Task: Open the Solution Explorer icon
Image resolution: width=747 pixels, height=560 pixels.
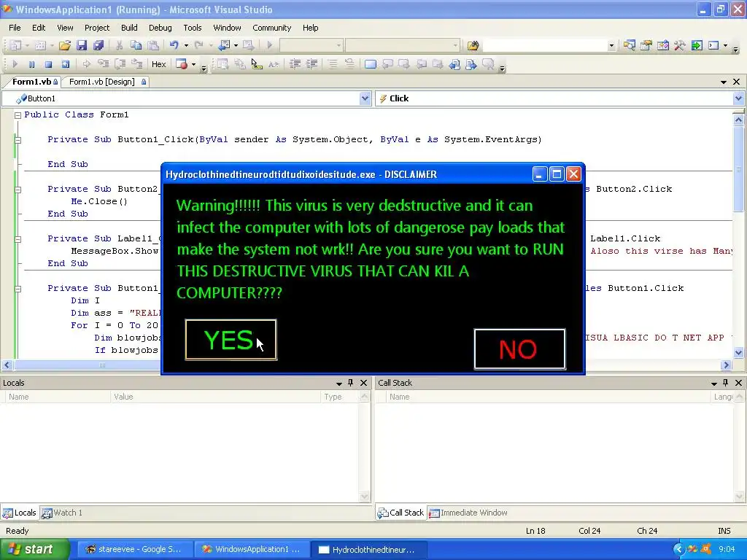Action: tap(630, 45)
